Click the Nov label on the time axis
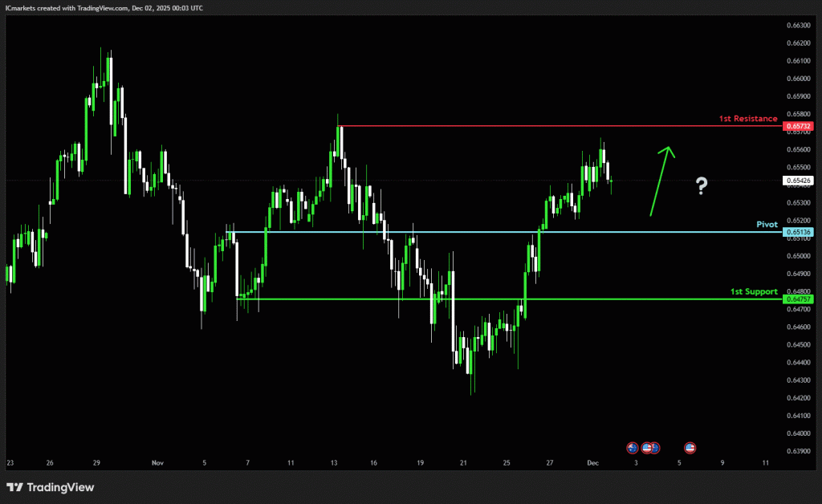Viewport: 822px width, 504px height. 157,463
